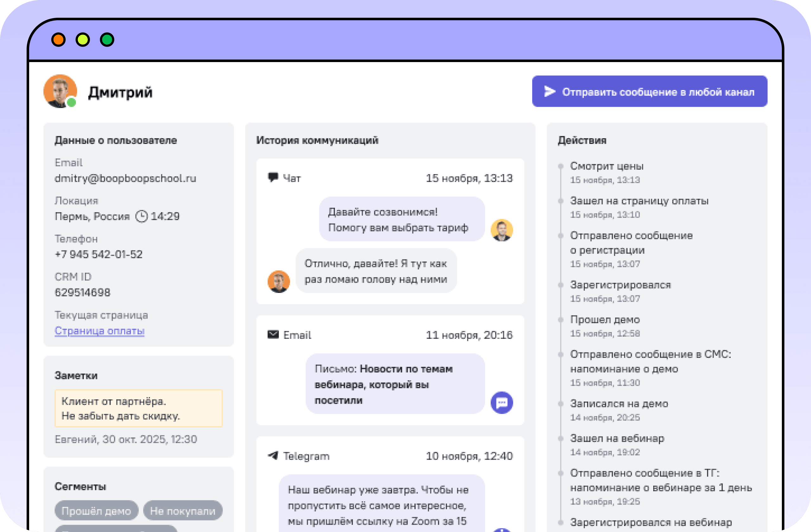Click the СМС напоминание о демо action
This screenshot has height=532, width=811.
[650, 368]
